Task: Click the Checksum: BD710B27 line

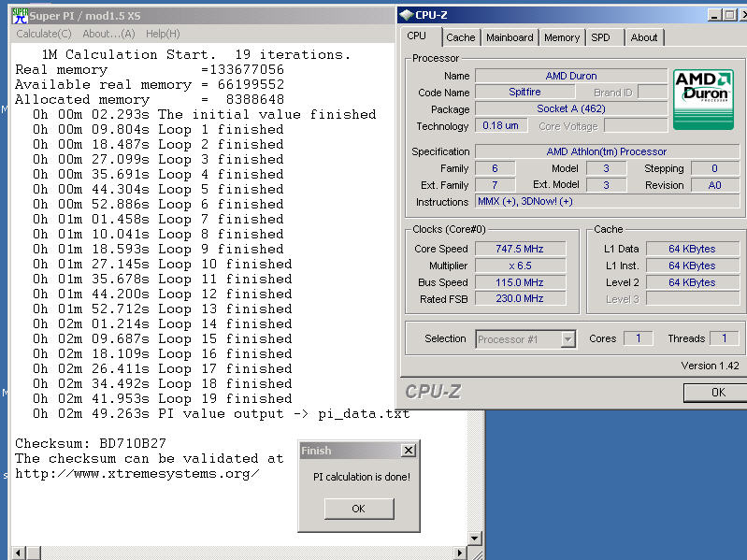Action: click(91, 443)
